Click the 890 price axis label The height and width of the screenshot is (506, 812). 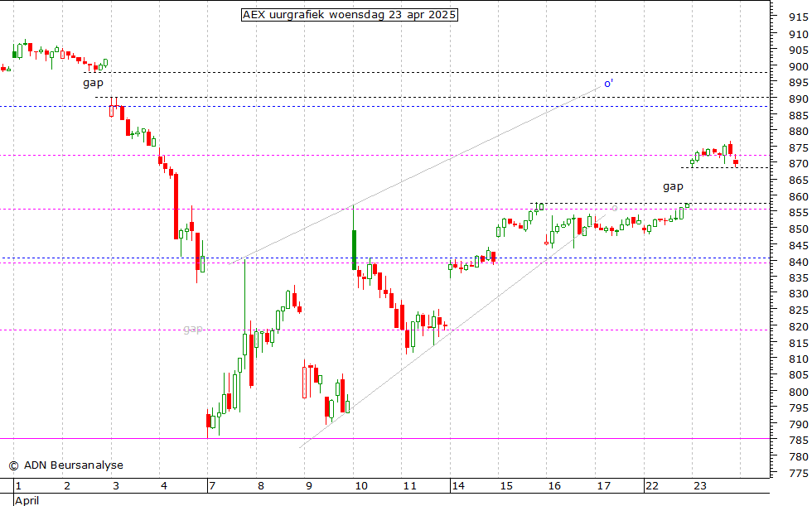point(798,99)
